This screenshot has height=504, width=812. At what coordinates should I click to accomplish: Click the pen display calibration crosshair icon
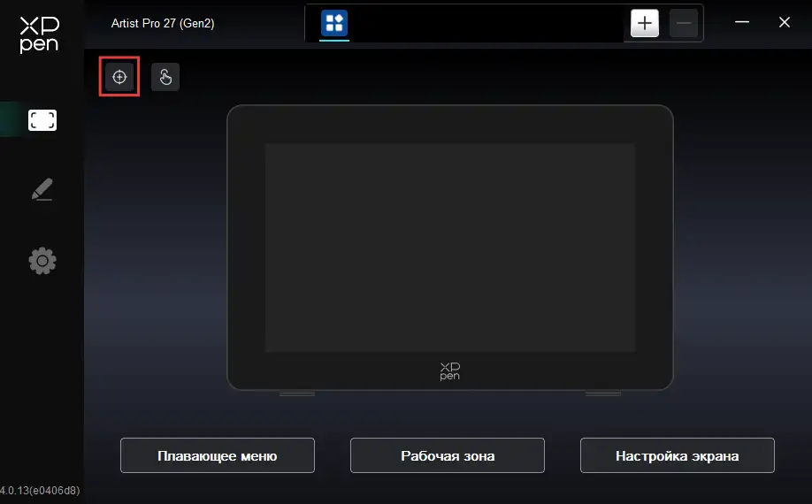(119, 77)
